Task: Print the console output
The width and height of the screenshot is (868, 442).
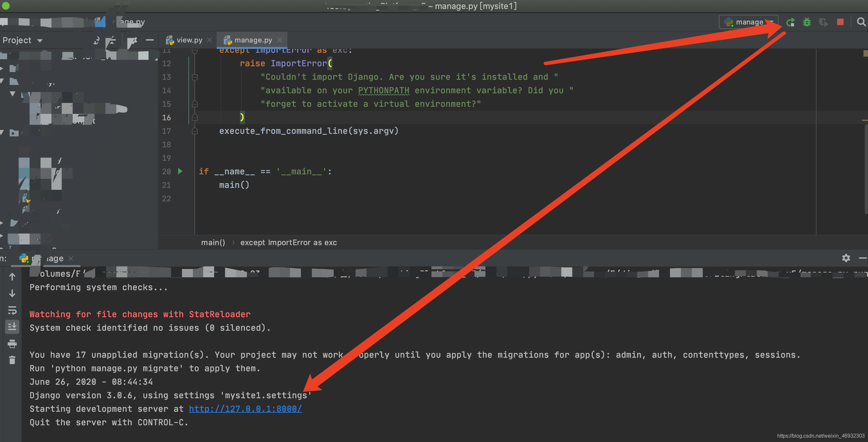Action: (12, 344)
